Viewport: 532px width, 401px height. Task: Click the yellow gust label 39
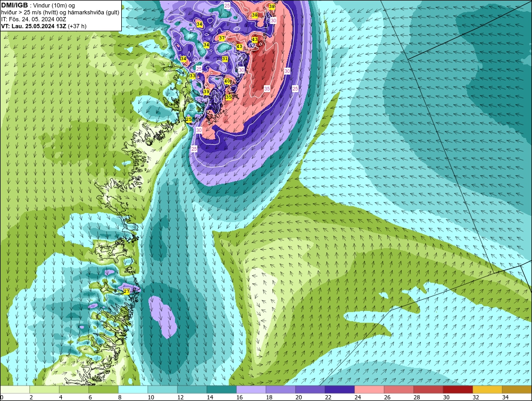(206, 92)
